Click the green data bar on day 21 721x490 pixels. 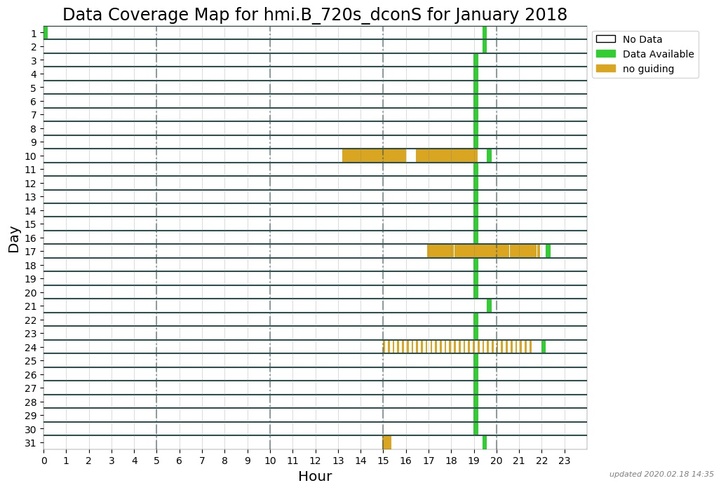pos(489,306)
